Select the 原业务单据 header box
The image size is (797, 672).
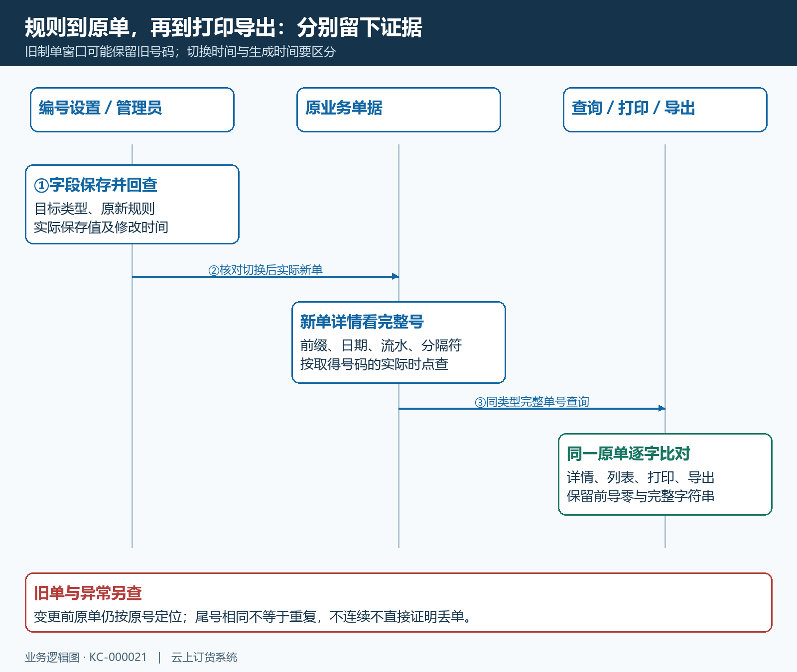point(398,110)
